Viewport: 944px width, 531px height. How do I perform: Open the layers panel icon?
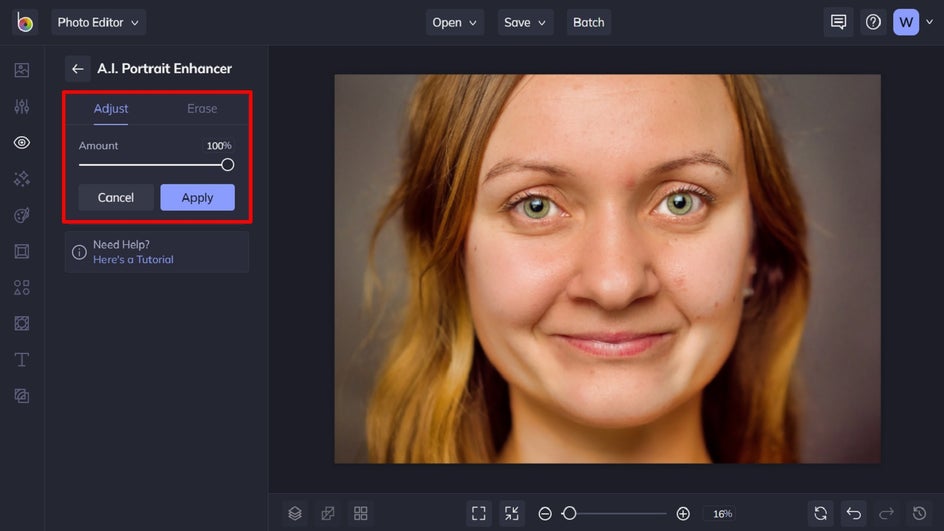(x=295, y=513)
